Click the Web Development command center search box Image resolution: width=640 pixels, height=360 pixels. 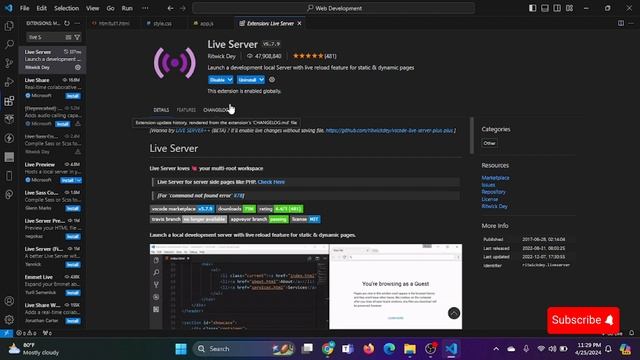click(x=333, y=8)
